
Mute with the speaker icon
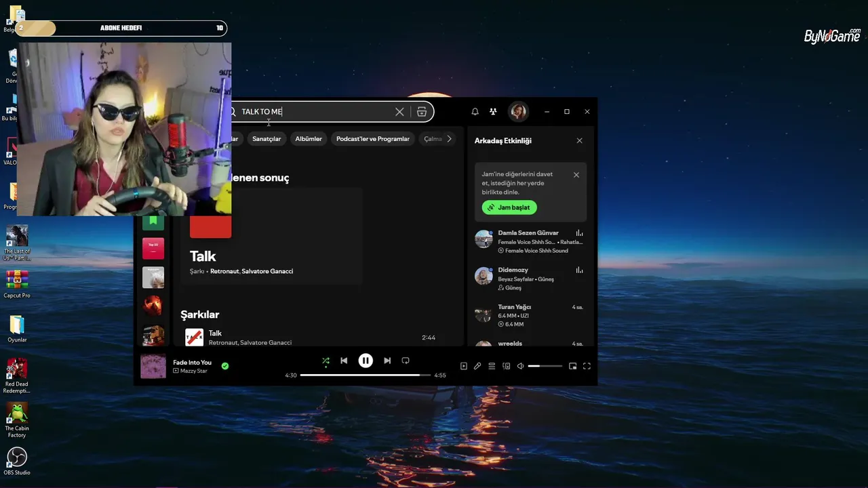pos(521,366)
